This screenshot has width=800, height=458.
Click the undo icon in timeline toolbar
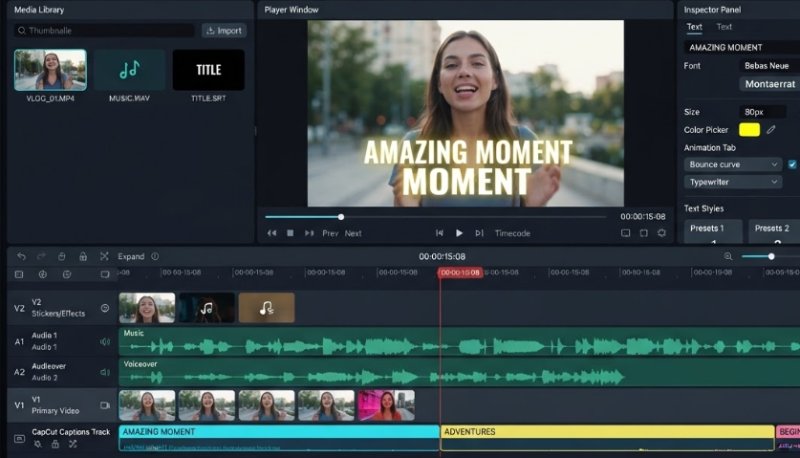coord(21,256)
